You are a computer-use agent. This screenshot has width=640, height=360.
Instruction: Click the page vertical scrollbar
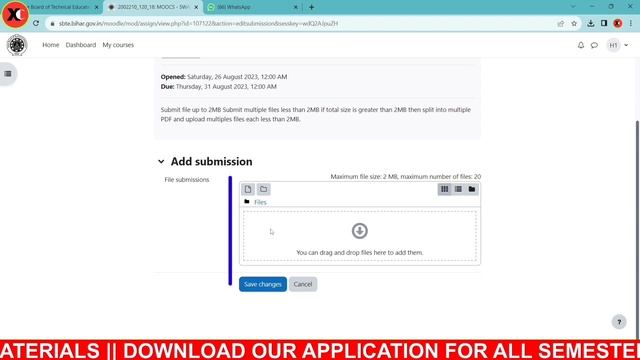tap(638, 229)
